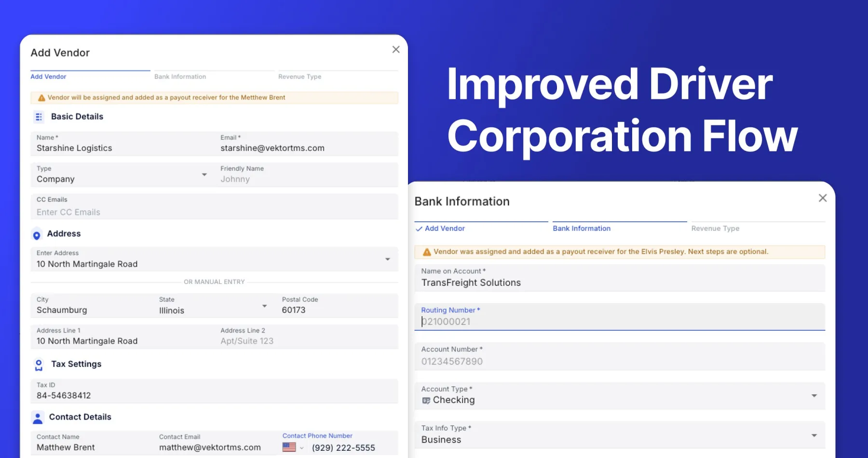Click the Address Line 1 field

pos(122,337)
